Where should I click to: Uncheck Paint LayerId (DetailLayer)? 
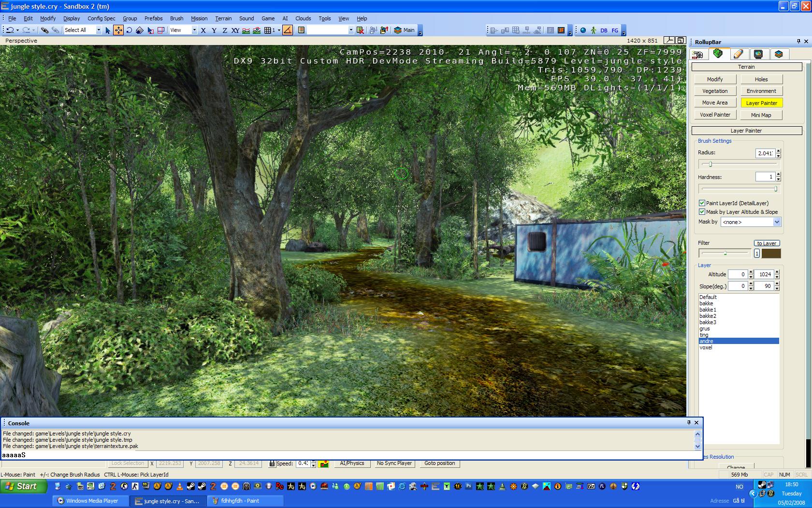(702, 203)
